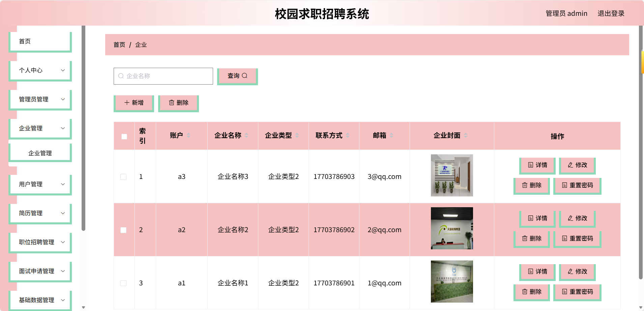The height and width of the screenshot is (311, 644).
Task: Expand 个人中心 menu chevron
Action: tap(63, 70)
